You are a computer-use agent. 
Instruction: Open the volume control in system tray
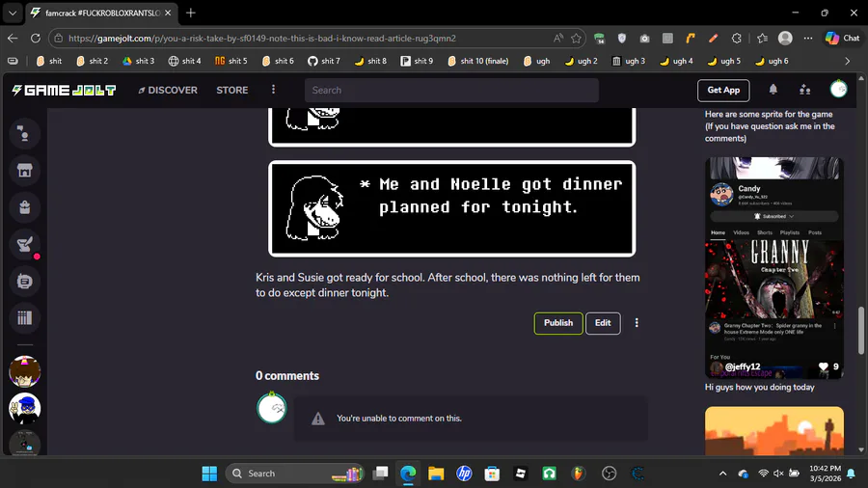(x=778, y=474)
